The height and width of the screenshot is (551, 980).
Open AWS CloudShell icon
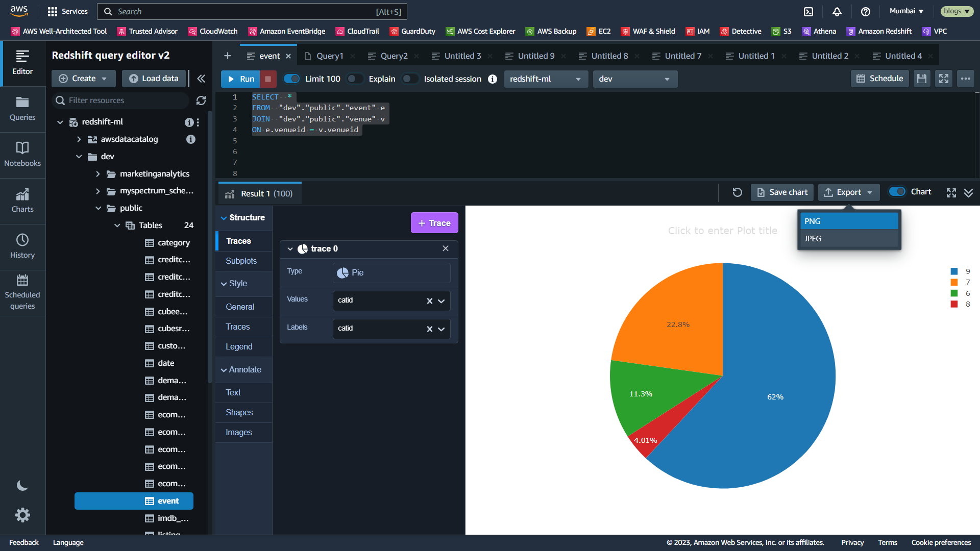tap(808, 11)
